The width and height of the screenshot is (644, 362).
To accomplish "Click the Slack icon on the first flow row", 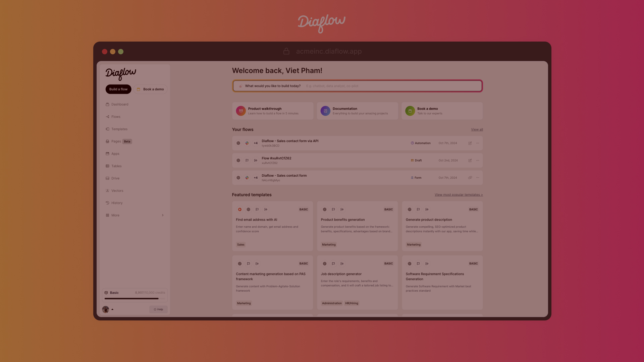I will click(x=247, y=143).
